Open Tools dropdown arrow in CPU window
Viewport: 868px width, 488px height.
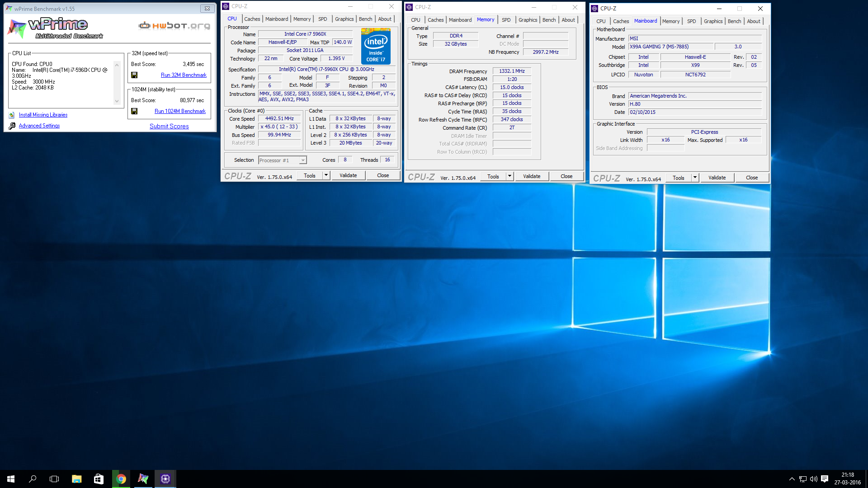click(326, 175)
